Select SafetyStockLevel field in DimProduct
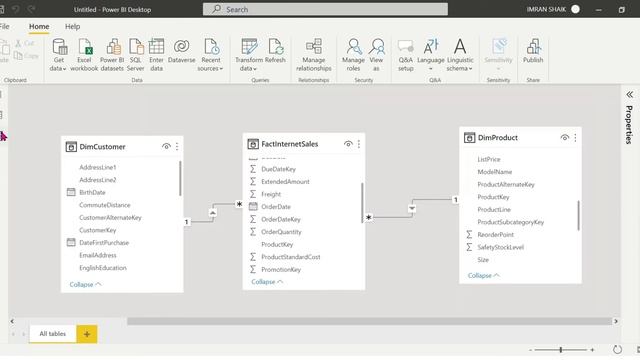The image size is (640, 360). tap(500, 247)
